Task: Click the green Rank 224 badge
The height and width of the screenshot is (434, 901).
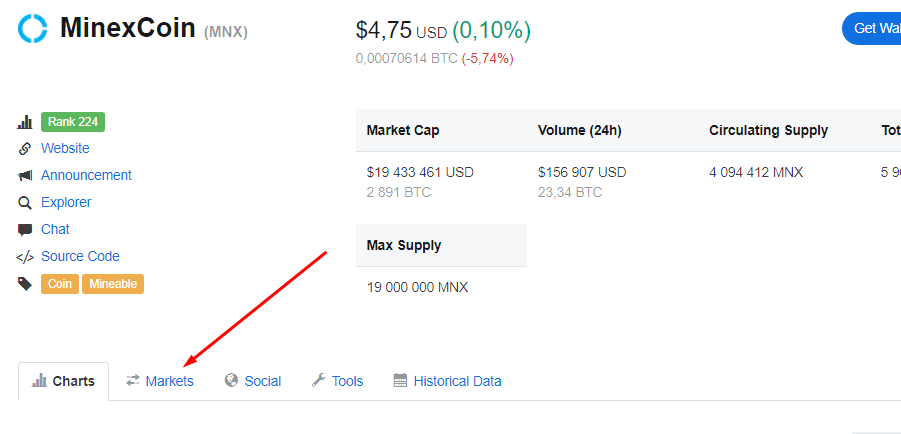Action: point(73,122)
